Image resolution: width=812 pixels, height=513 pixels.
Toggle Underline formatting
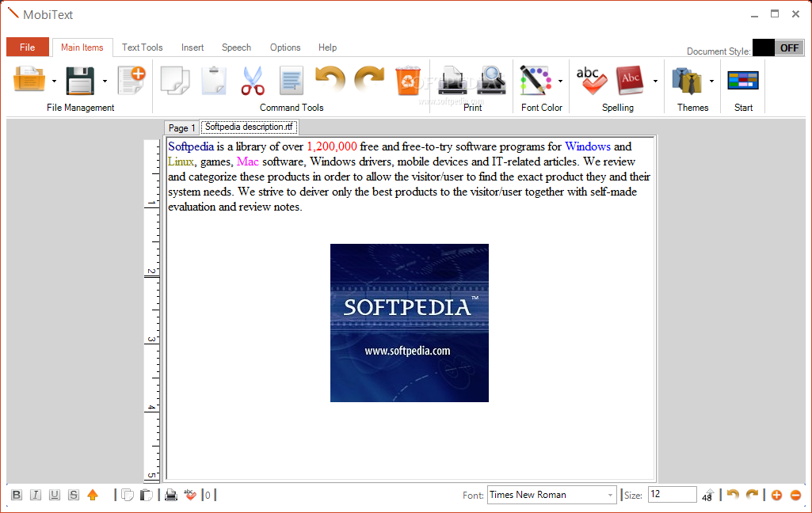(x=55, y=495)
